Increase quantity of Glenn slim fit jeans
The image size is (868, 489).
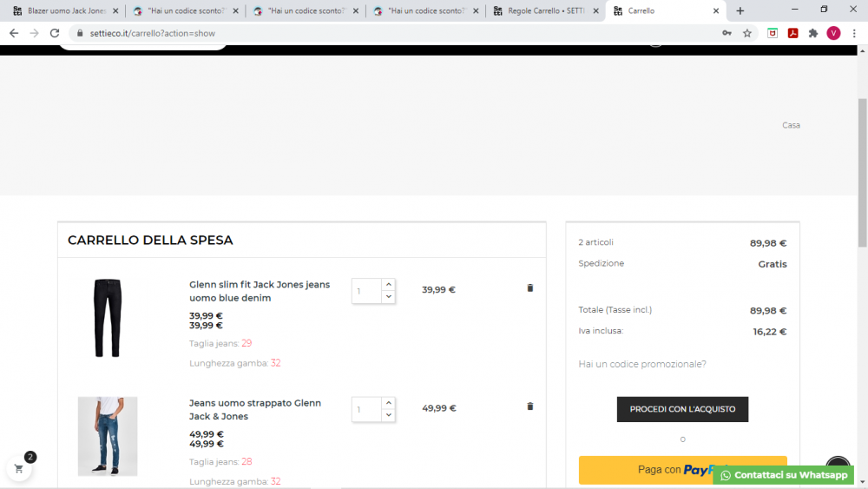tap(389, 284)
